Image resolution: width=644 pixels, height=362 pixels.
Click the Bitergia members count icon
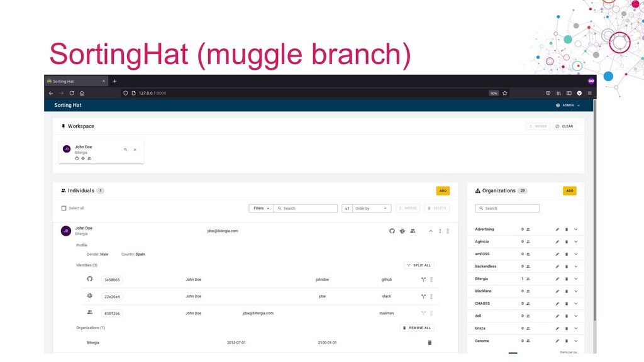pos(528,278)
